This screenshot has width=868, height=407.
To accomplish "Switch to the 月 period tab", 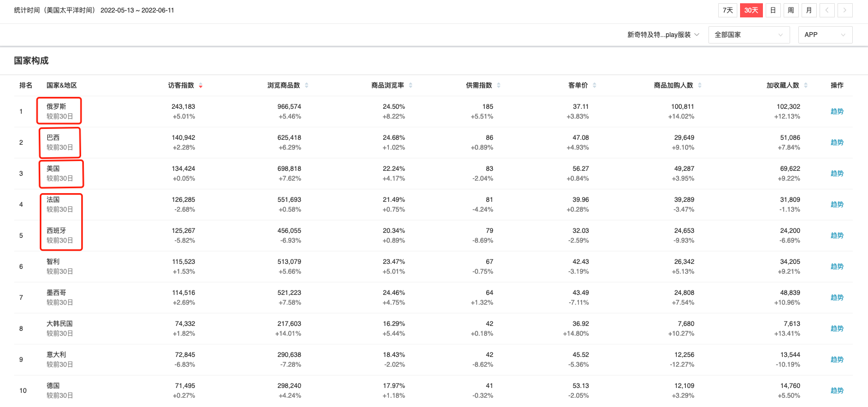I will click(x=809, y=10).
